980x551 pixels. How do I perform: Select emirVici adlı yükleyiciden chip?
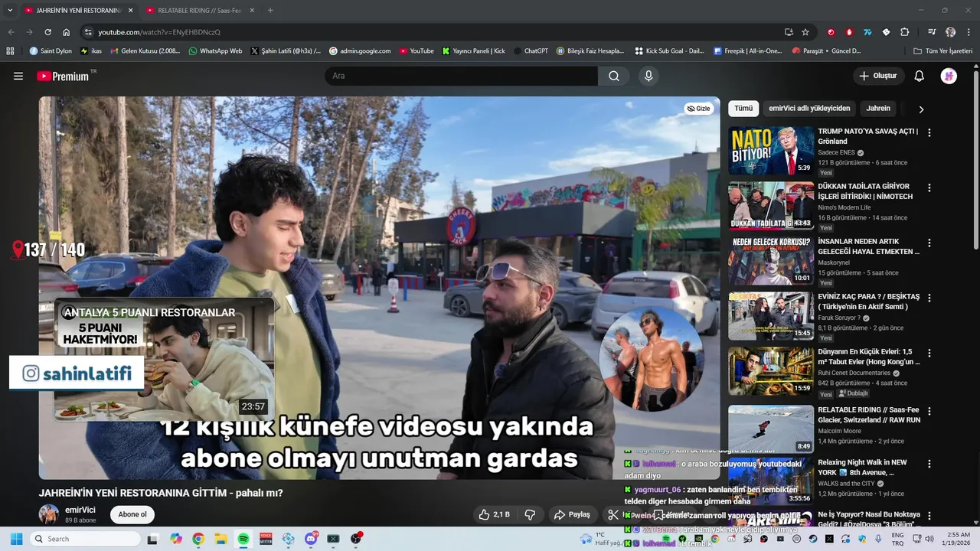tap(809, 109)
